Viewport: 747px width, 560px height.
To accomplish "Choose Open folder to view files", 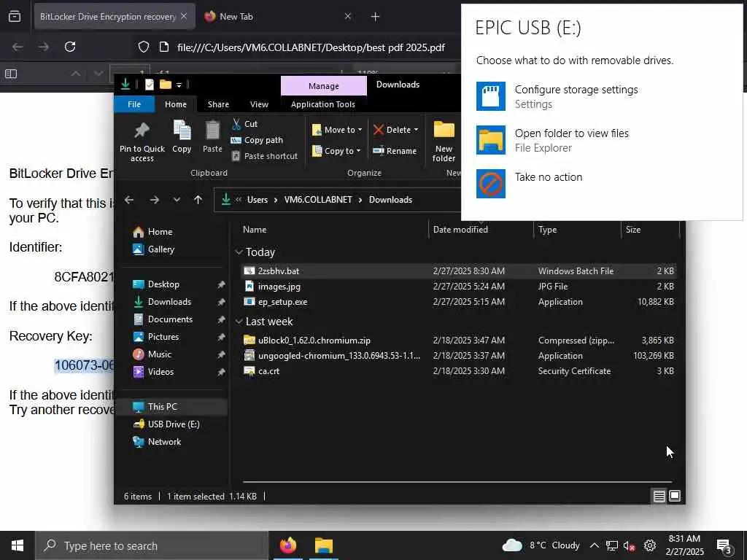I will 553,141.
